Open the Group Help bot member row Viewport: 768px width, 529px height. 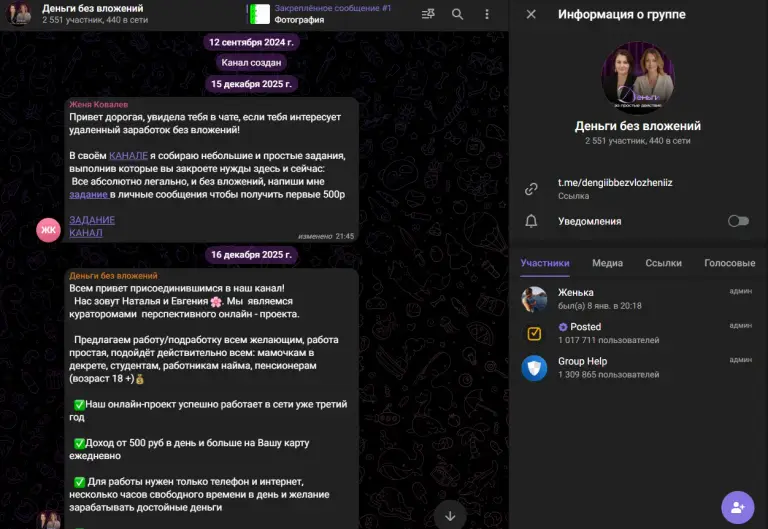[x=638, y=368]
